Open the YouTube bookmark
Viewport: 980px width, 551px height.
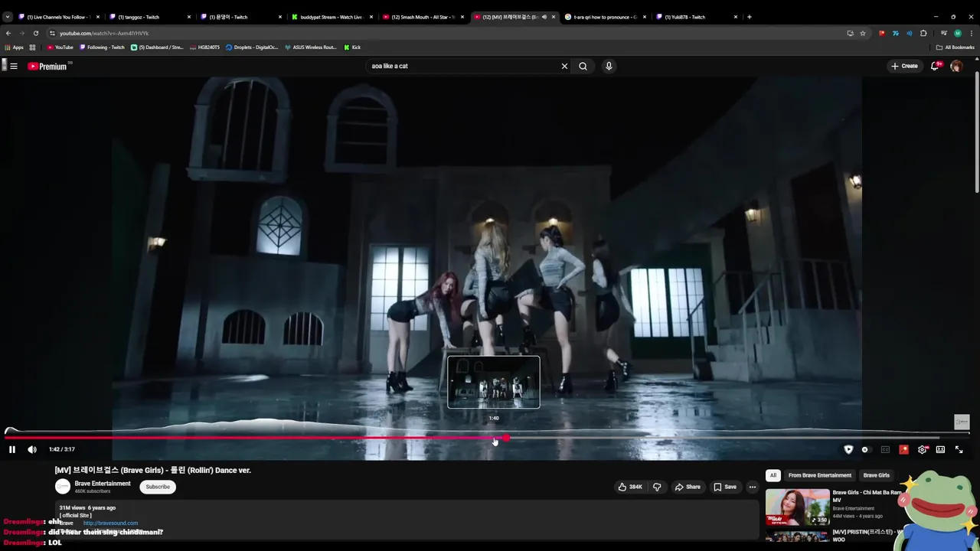pyautogui.click(x=60, y=47)
